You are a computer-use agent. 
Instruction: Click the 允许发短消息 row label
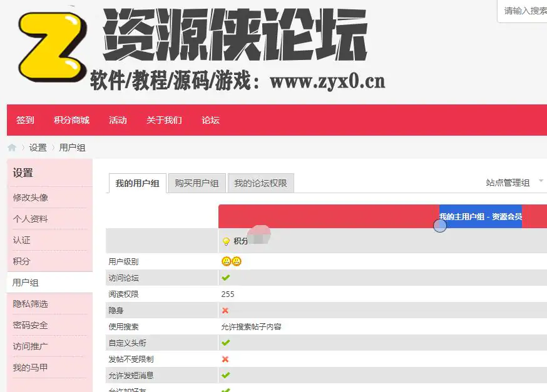pos(131,376)
